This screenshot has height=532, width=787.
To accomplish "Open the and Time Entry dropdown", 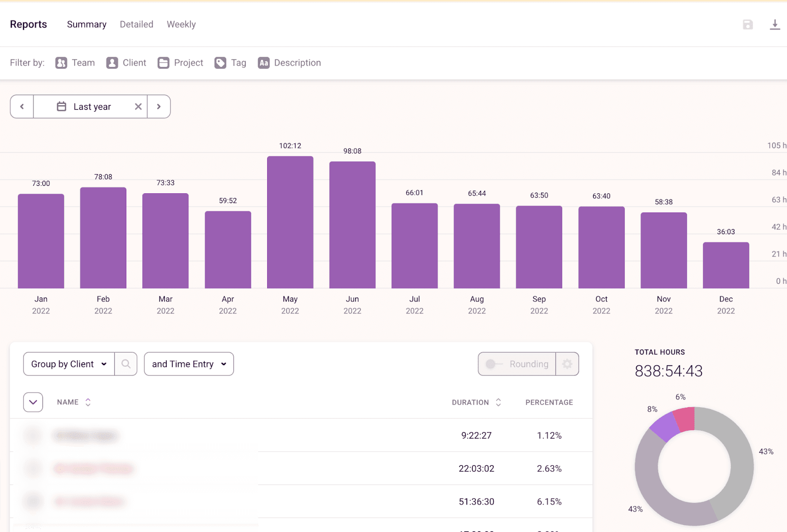I will (189, 364).
